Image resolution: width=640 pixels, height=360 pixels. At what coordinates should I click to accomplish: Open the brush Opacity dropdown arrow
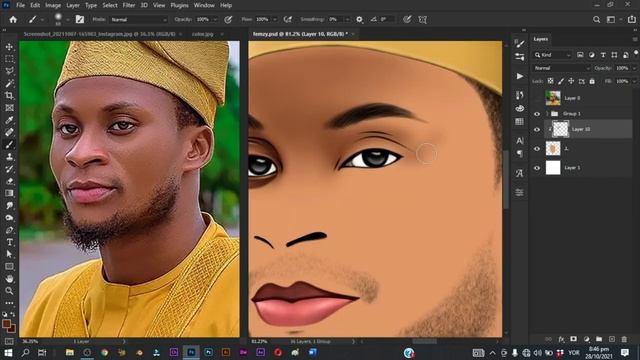pyautogui.click(x=215, y=19)
